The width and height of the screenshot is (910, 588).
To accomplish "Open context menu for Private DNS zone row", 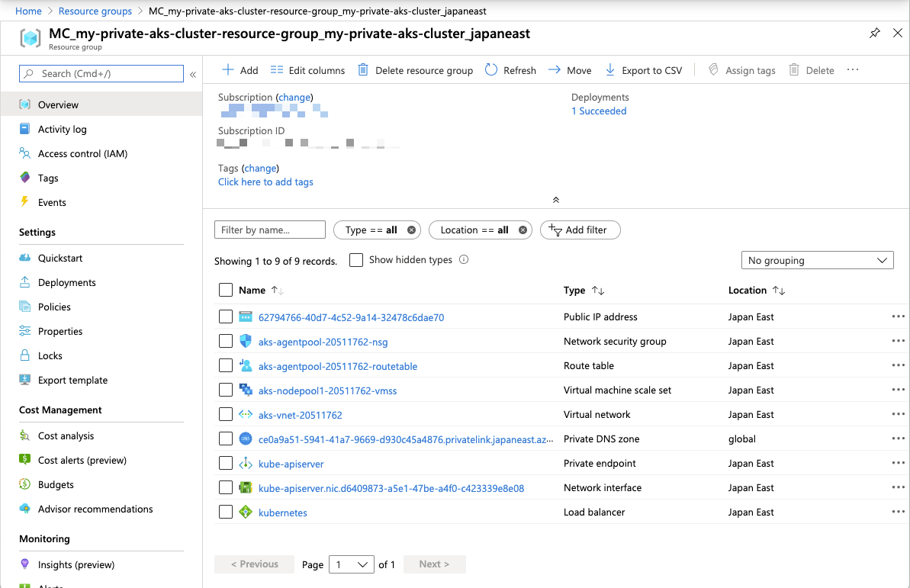I will pos(898,439).
